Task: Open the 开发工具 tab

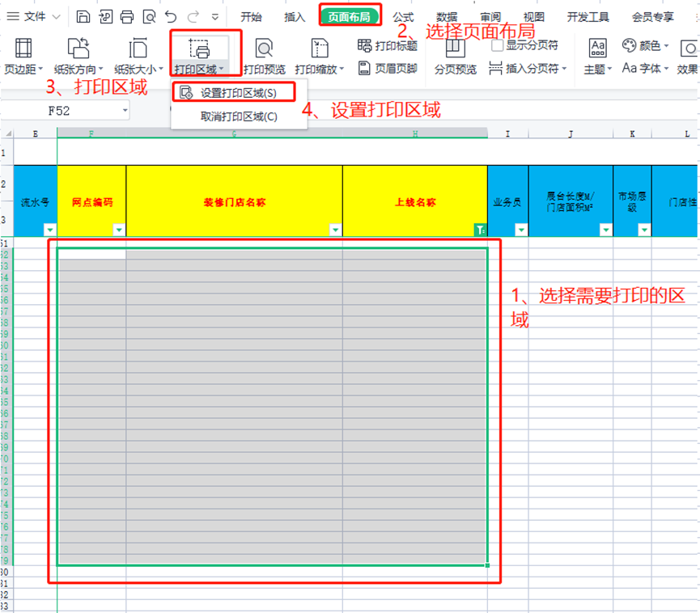Action: [588, 17]
